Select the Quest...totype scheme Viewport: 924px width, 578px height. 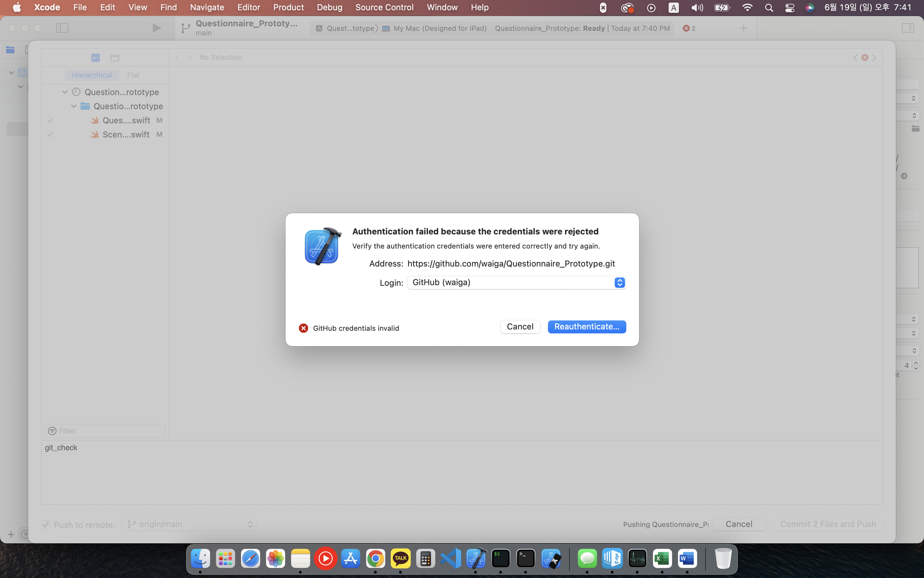pos(346,28)
